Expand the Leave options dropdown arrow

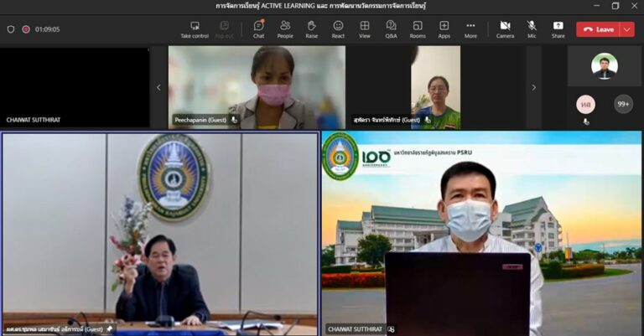[627, 29]
